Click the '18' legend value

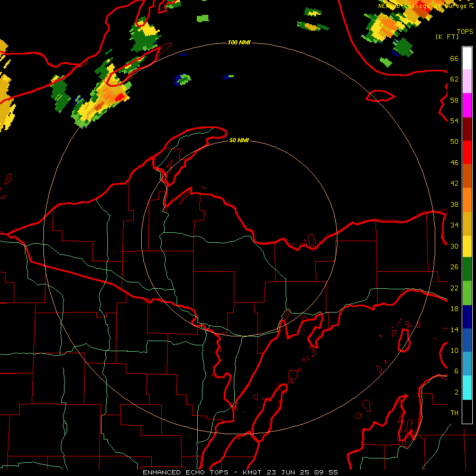coord(454,309)
